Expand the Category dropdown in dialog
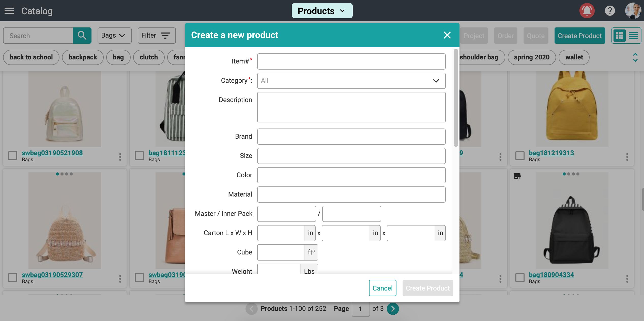Viewport: 644px width, 321px height. tap(351, 81)
